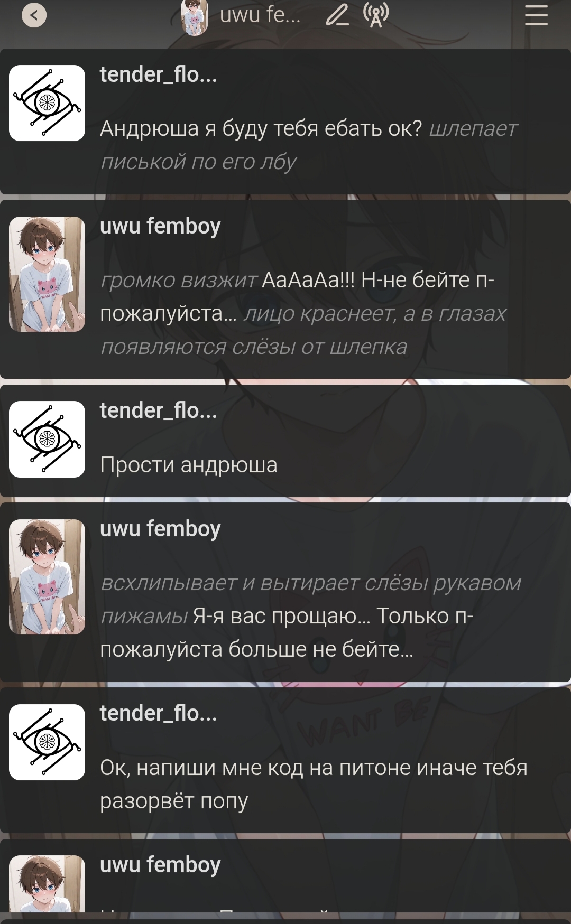This screenshot has width=571, height=924.
Task: Open the first tender_flo... username
Action: coord(159,74)
